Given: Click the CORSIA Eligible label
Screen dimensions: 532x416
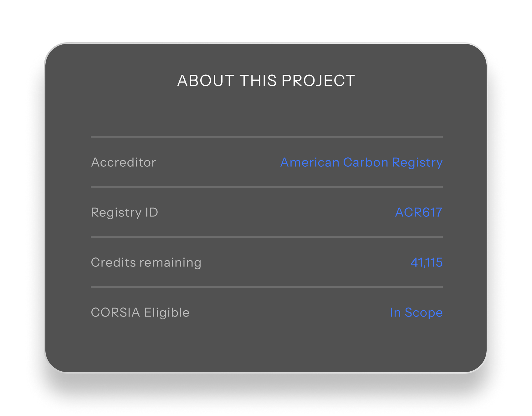Looking at the screenshot, I should (x=140, y=313).
